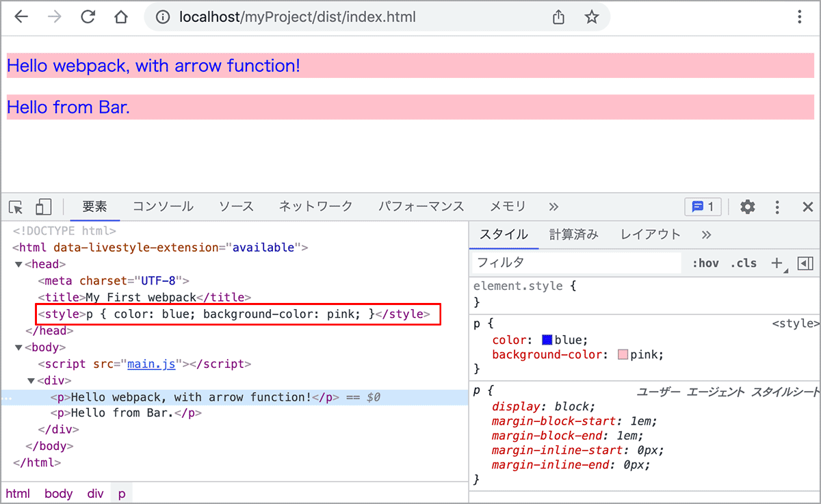Screen dimensions: 821x504
Task: Open the main.js script link
Action: (152, 364)
